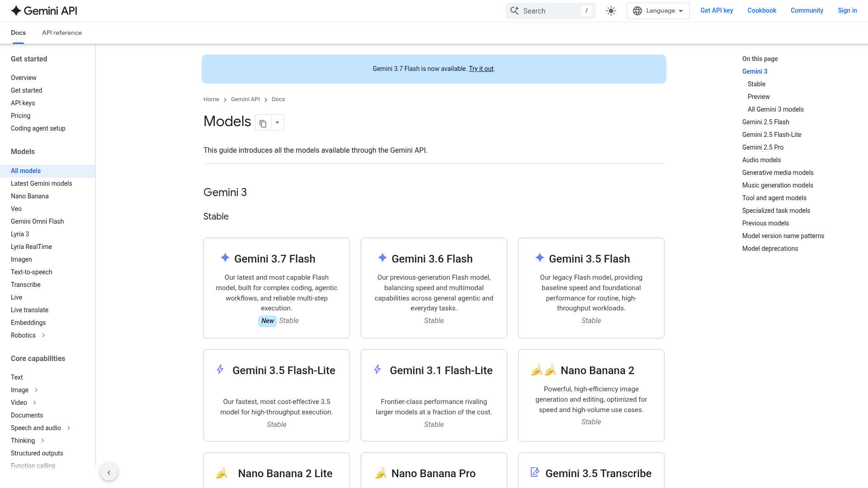The image size is (868, 488).
Task: Open Overview in the sidebar
Action: [24, 78]
